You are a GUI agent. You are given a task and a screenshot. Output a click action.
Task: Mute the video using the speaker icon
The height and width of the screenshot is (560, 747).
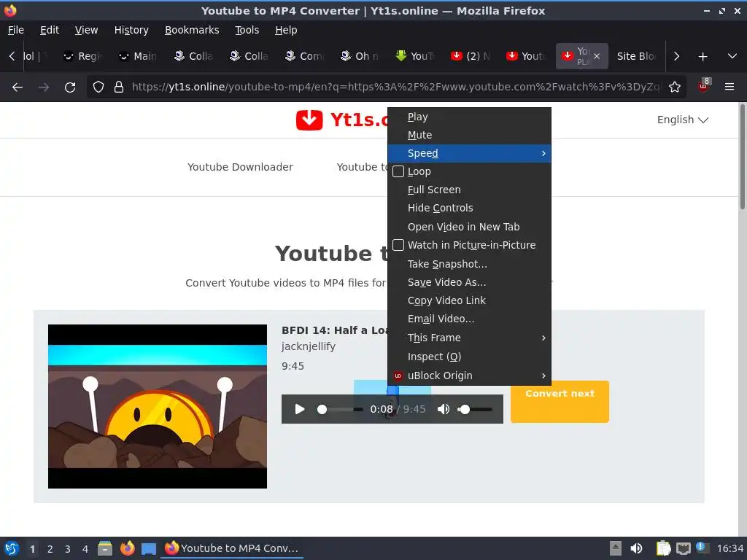coord(443,409)
